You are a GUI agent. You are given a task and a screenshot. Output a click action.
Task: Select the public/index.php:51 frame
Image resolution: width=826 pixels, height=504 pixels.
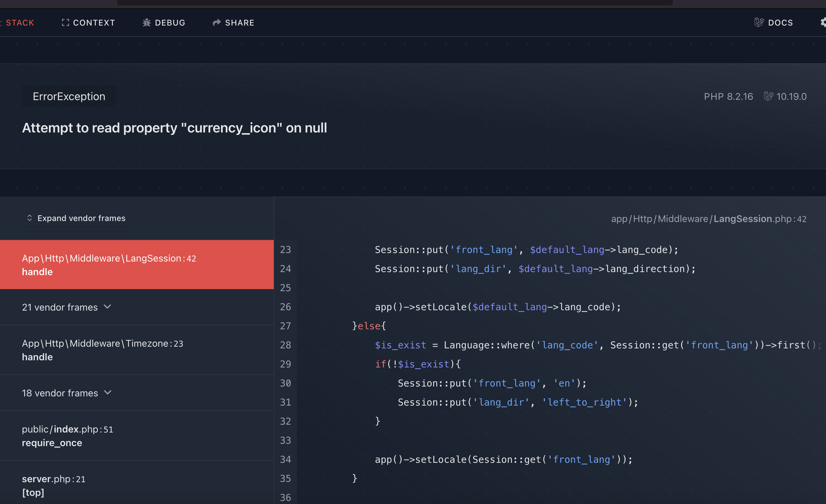point(137,436)
